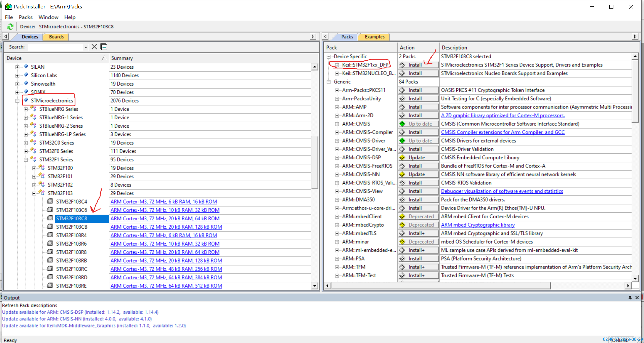This screenshot has width=644, height=343.
Task: Click the STM32F103RC chip icon
Action: (50, 269)
